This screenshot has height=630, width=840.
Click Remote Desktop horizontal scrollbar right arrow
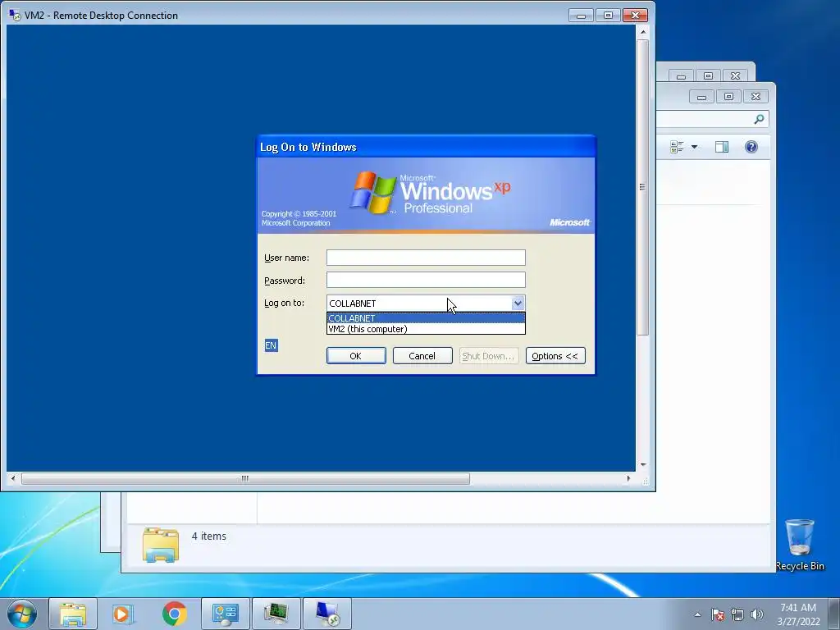pos(628,478)
